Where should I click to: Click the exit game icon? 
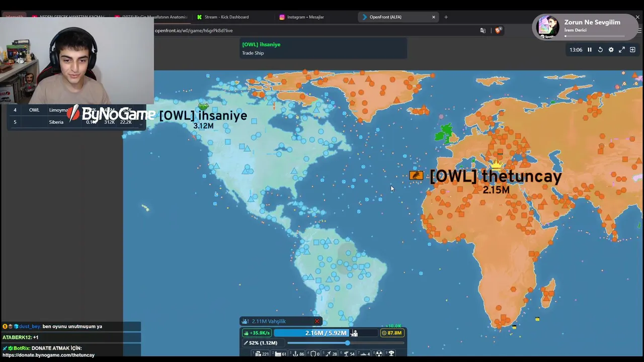pos(632,50)
